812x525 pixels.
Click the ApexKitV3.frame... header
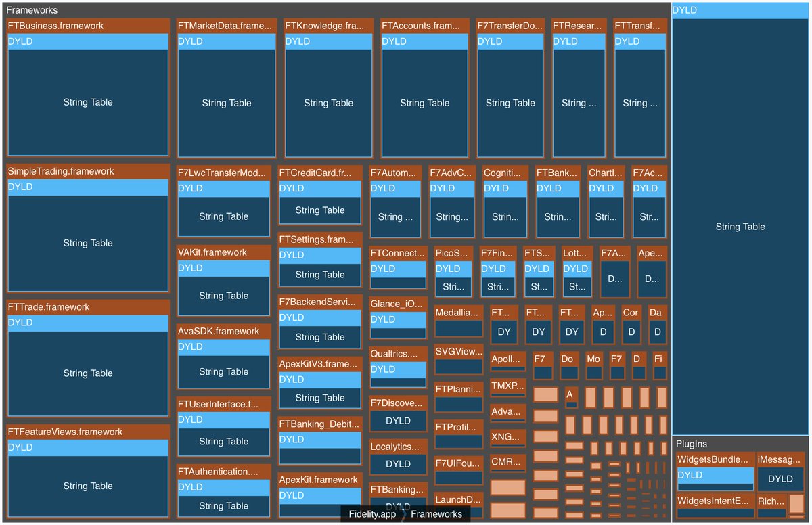click(x=320, y=363)
